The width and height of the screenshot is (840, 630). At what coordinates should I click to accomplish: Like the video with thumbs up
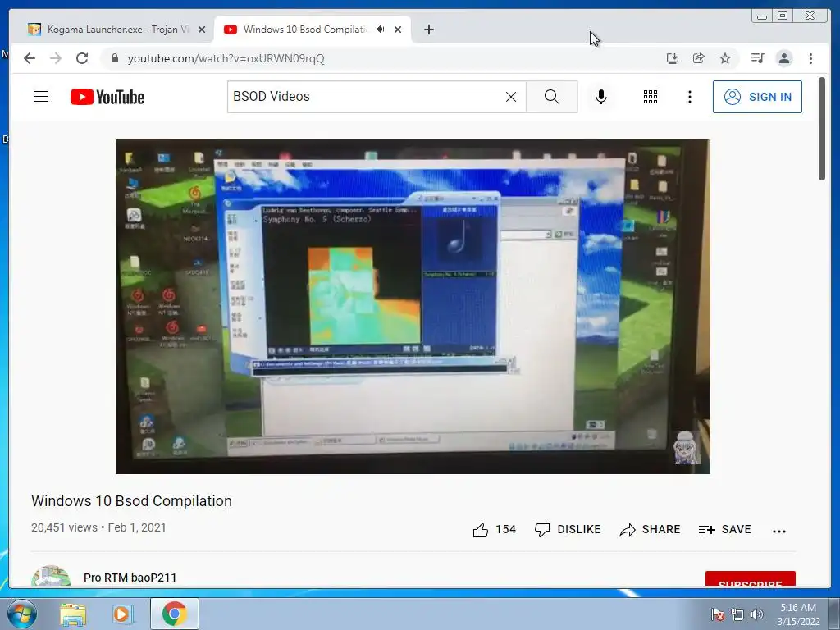(x=494, y=530)
